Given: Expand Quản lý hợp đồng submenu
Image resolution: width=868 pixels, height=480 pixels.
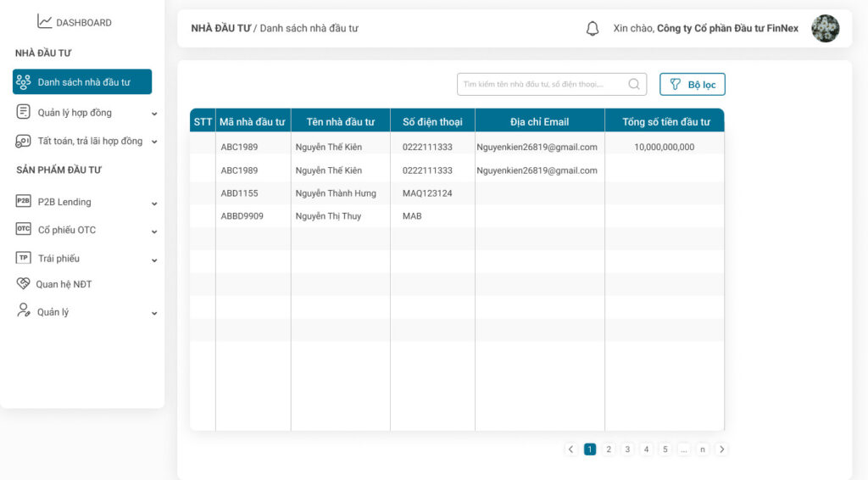Looking at the screenshot, I should click(x=154, y=114).
